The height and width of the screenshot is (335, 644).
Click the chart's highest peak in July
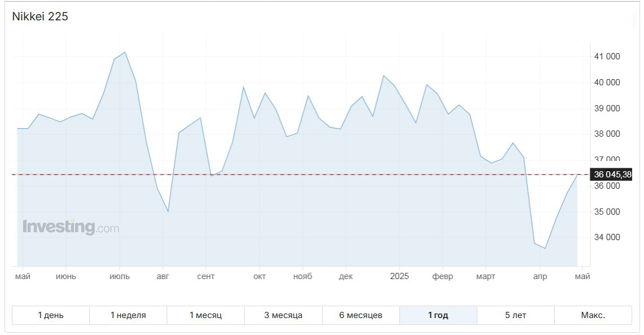point(125,52)
